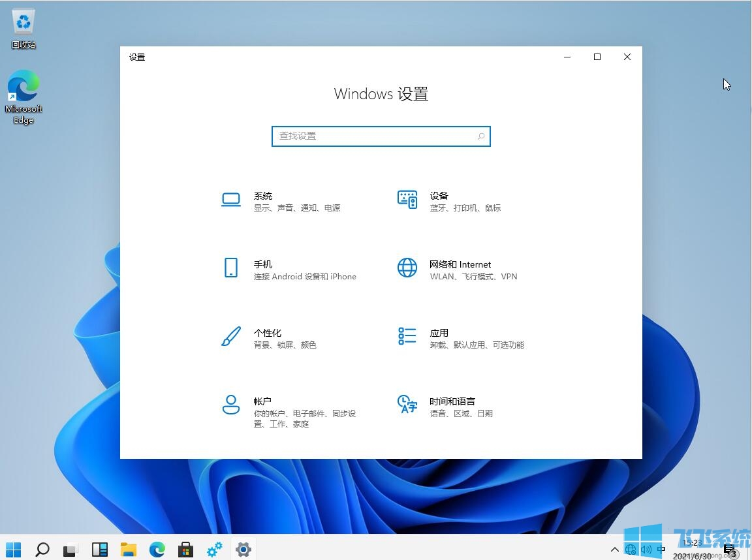This screenshot has width=752, height=560.
Task: Open File Explorer from the taskbar
Action: [128, 550]
